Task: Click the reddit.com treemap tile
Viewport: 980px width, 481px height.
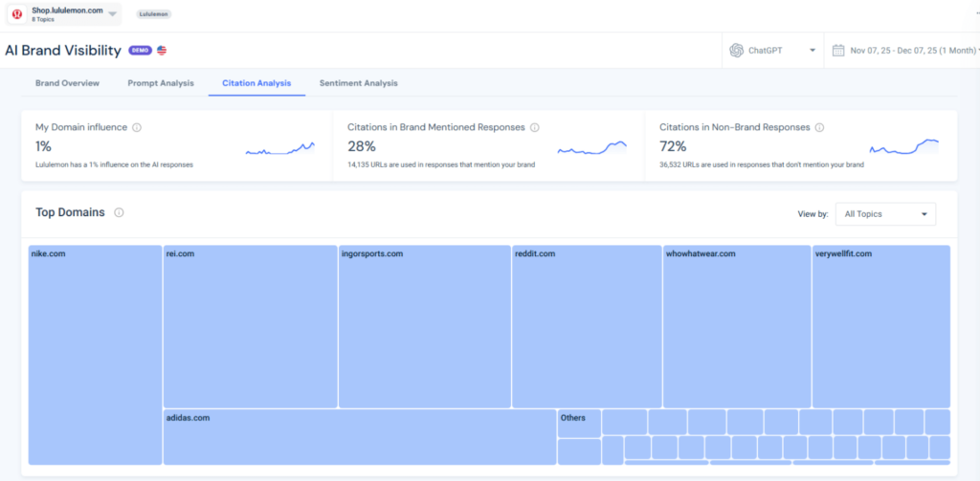Action: coord(587,326)
